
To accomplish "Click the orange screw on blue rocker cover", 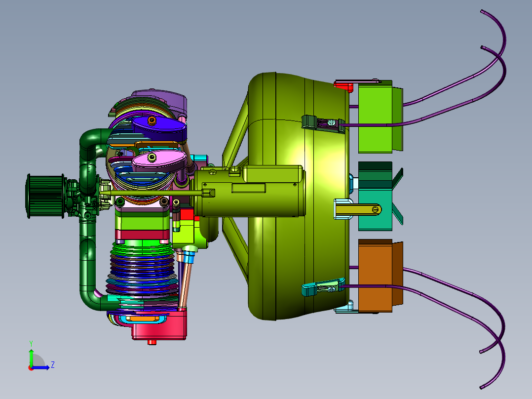I will [152, 120].
